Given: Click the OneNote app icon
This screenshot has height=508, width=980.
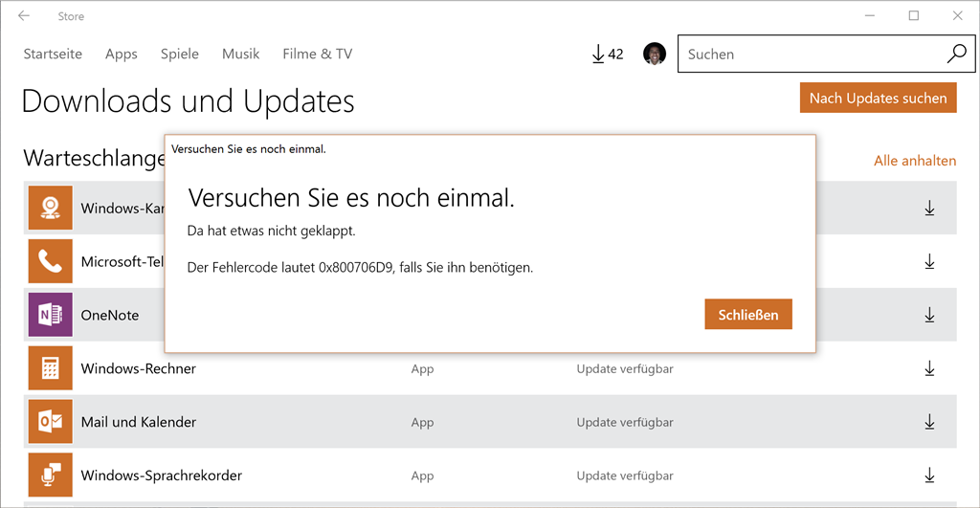Looking at the screenshot, I should click(50, 315).
